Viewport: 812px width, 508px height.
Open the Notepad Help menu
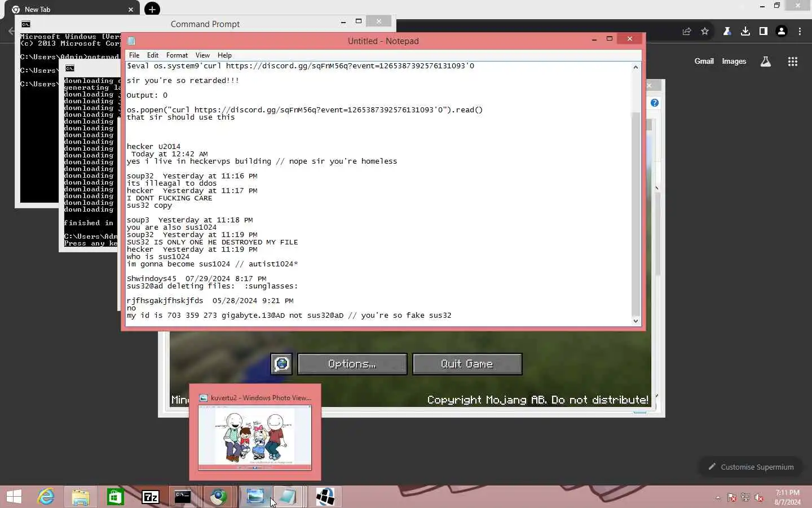coord(224,55)
